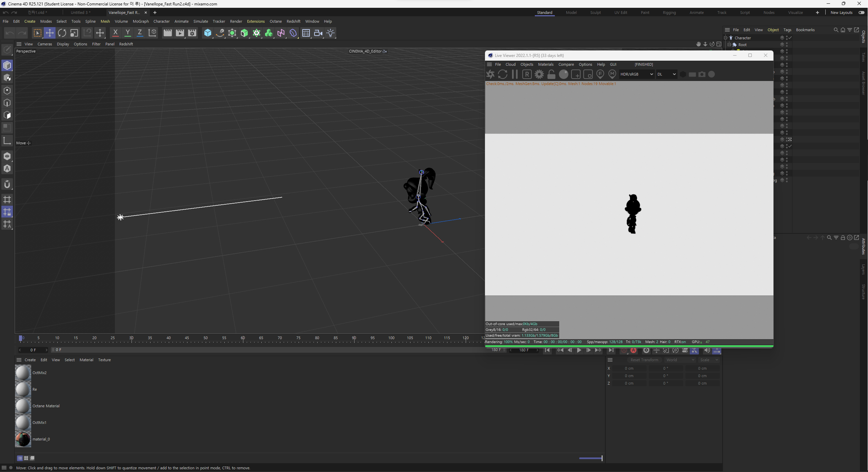Jump to end of the animation
Screen dimensions: 868x472
point(611,350)
